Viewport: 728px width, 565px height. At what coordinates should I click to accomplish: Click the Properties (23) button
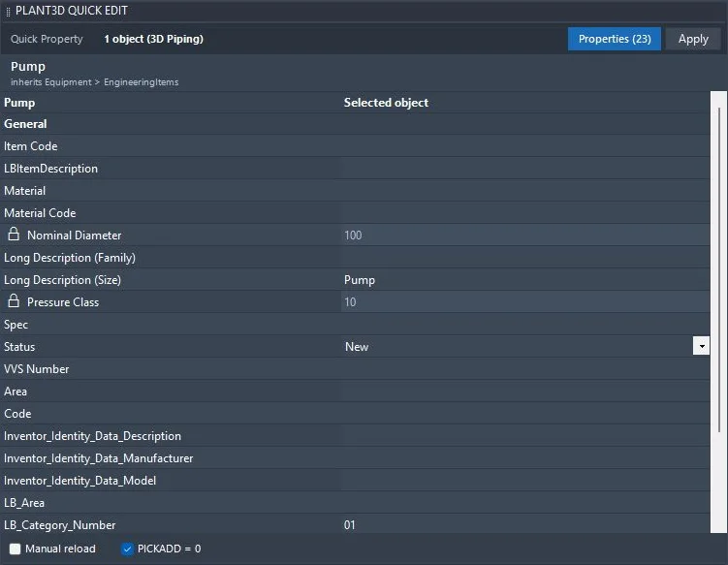pyautogui.click(x=615, y=39)
